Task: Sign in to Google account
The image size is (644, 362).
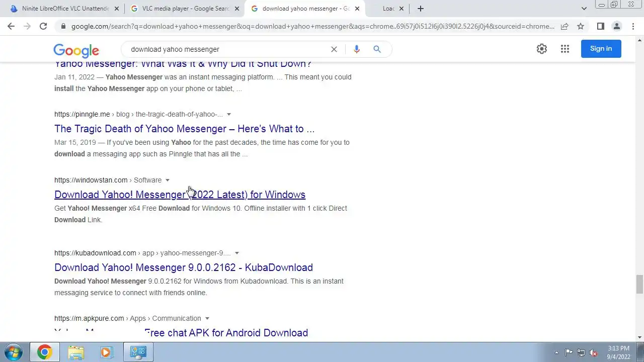Action: coord(601,49)
